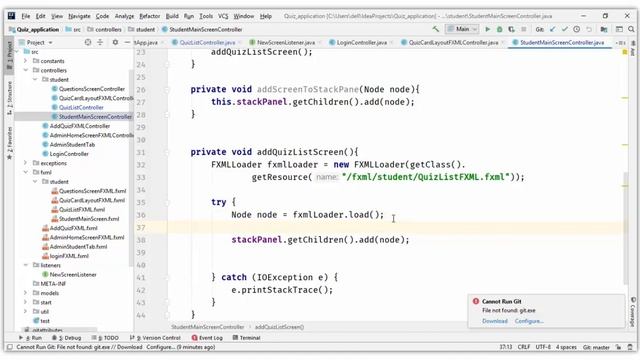Click the Git Commit green checkmark
Viewport: 640px width, 360px height.
(x=564, y=29)
